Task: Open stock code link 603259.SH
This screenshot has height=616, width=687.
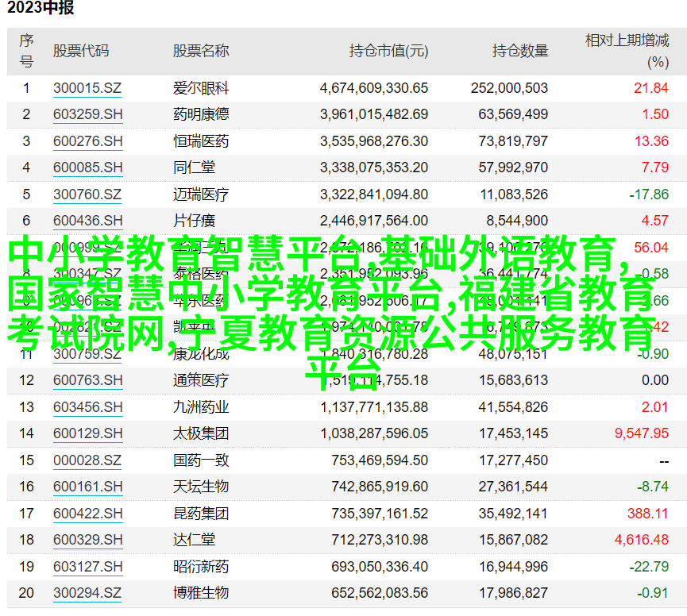Action: click(87, 115)
